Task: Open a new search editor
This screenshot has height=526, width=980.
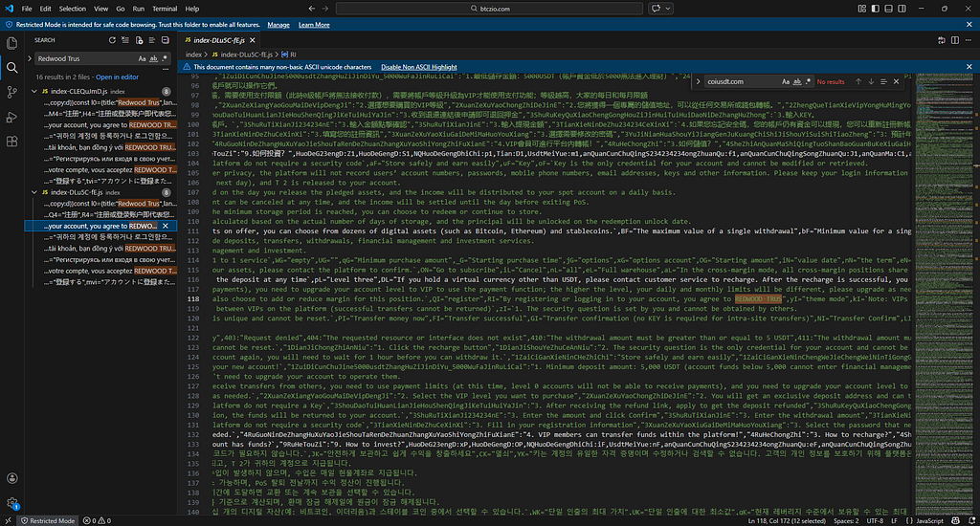Action: pyautogui.click(x=139, y=40)
